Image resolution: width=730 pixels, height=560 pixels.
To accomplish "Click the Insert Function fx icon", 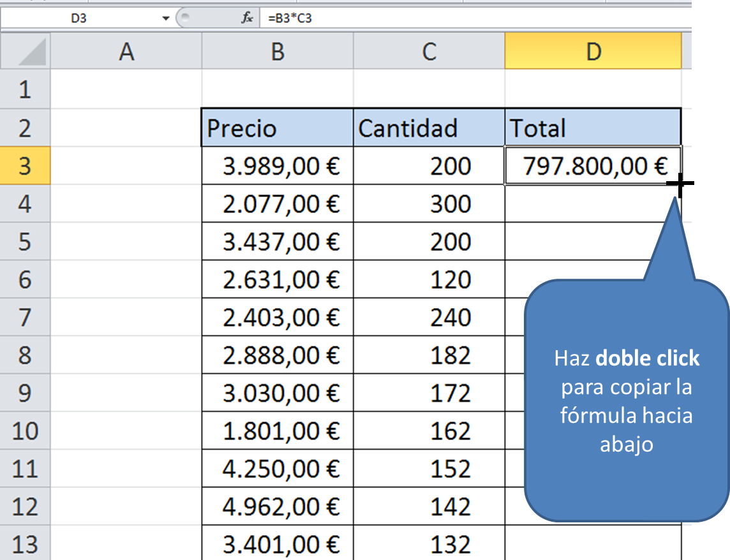I will (x=247, y=18).
